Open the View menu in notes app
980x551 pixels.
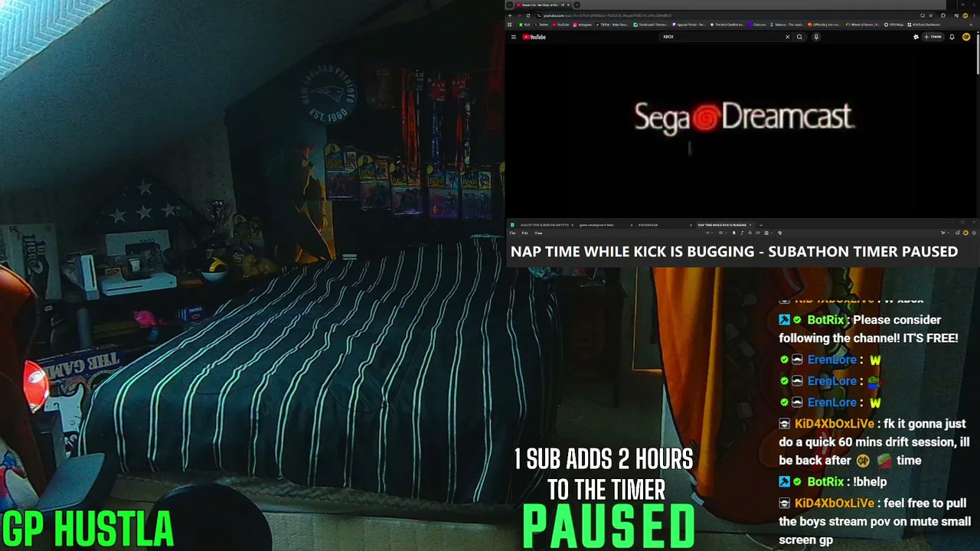(538, 233)
